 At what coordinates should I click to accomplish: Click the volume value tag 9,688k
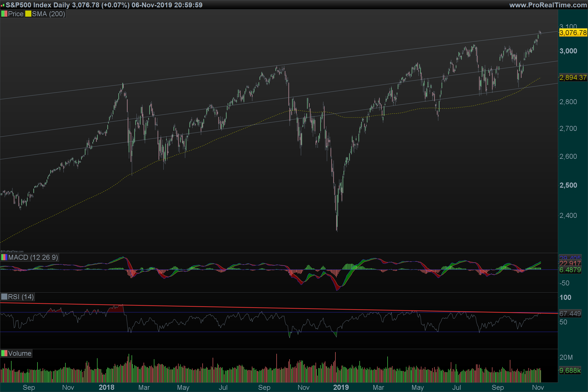tap(570, 370)
